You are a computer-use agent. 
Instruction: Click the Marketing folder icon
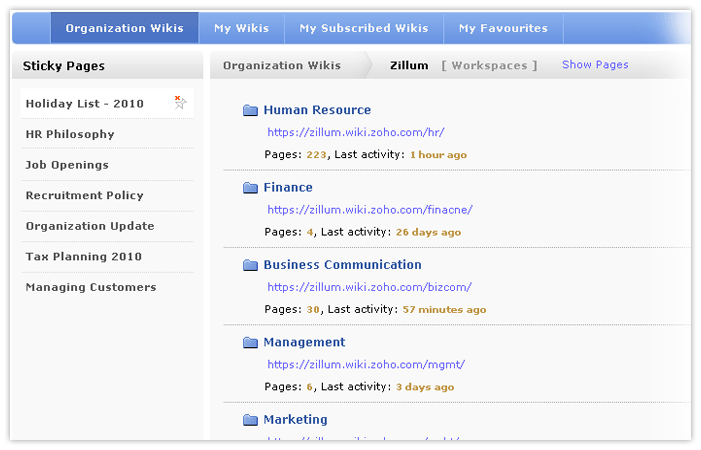pos(250,420)
